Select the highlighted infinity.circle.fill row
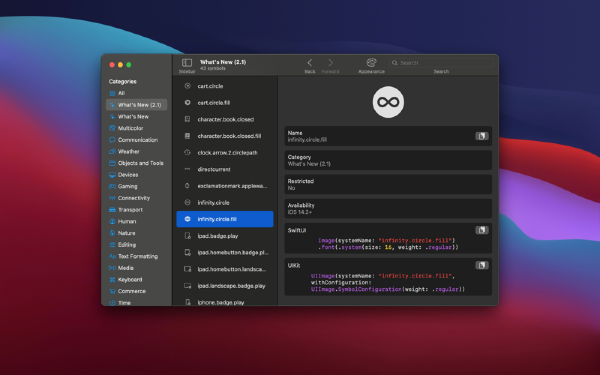Screen dimensions: 600x375 (x=225, y=219)
